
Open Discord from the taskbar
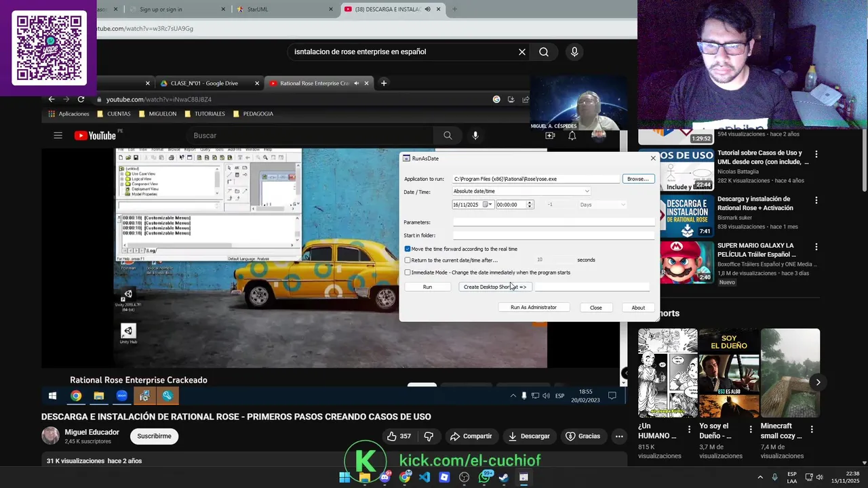pos(384,477)
